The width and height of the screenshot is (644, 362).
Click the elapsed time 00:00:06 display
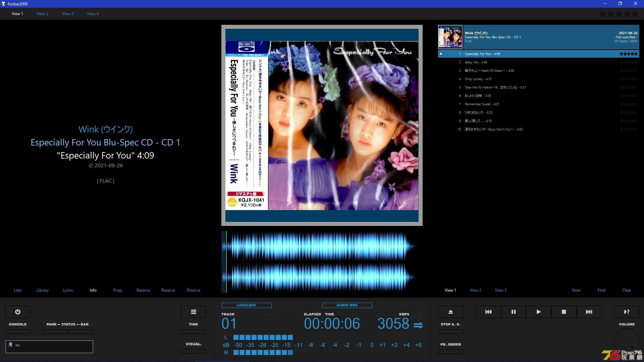click(x=332, y=324)
